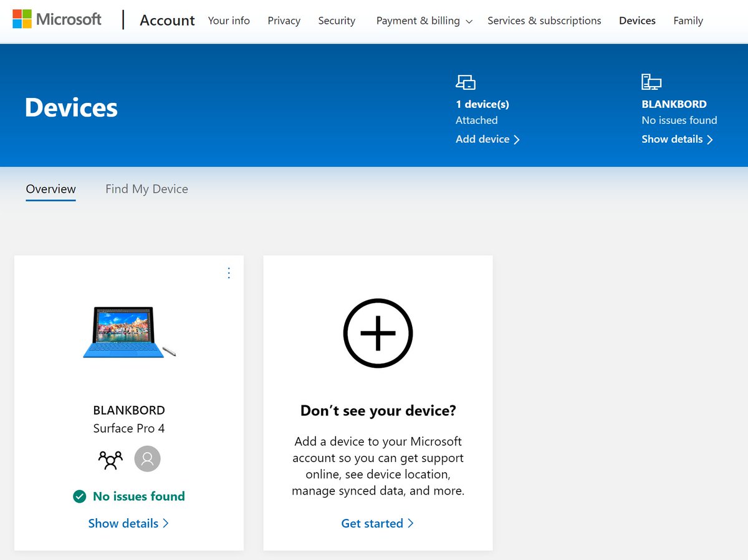
Task: Click the '1 device(s)' banner text
Action: click(x=482, y=104)
